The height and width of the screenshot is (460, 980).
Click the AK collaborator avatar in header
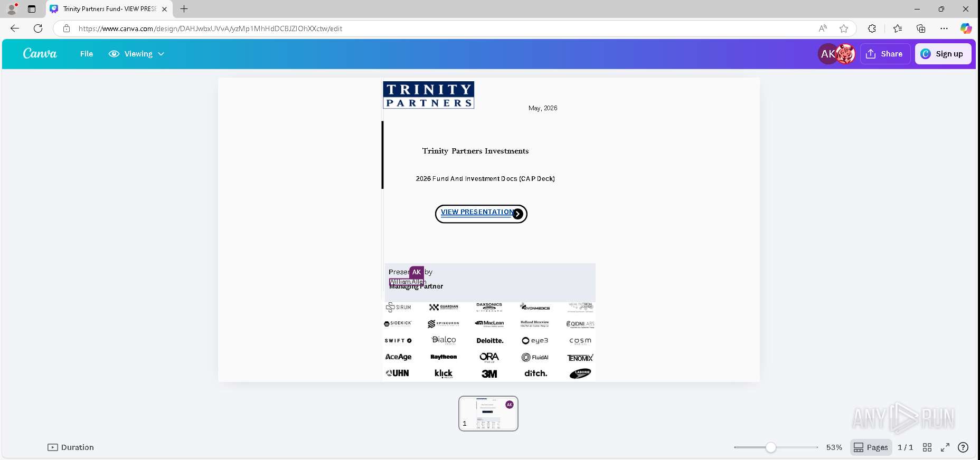(x=827, y=54)
